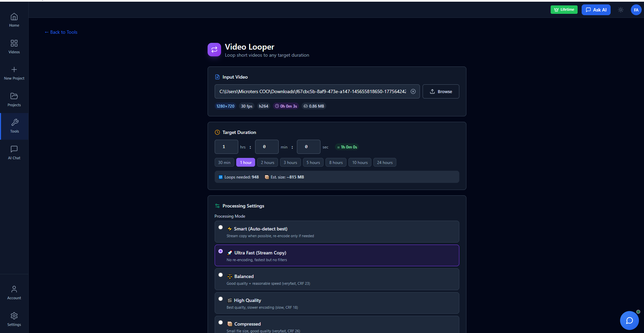Choose the 24 hours duration preset
644x333 pixels.
point(385,163)
